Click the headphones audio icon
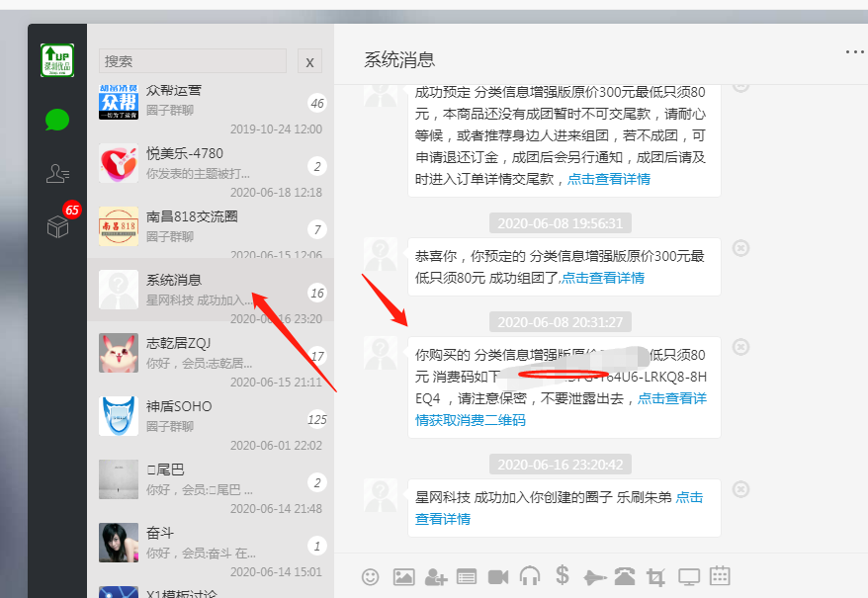This screenshot has height=598, width=868. [x=530, y=576]
